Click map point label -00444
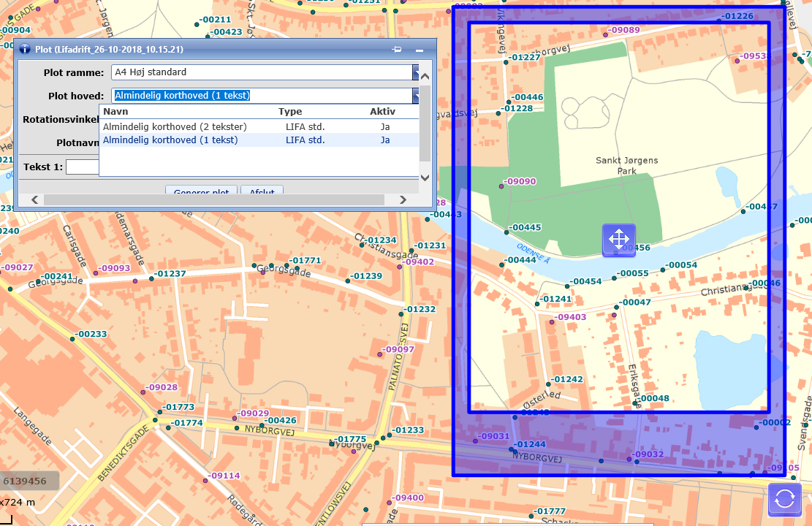Image resolution: width=812 pixels, height=526 pixels. click(x=521, y=260)
